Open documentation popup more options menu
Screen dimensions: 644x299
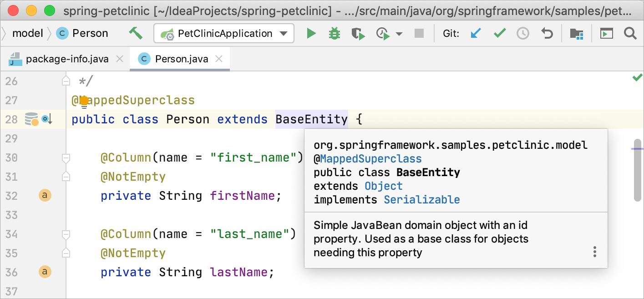click(594, 252)
